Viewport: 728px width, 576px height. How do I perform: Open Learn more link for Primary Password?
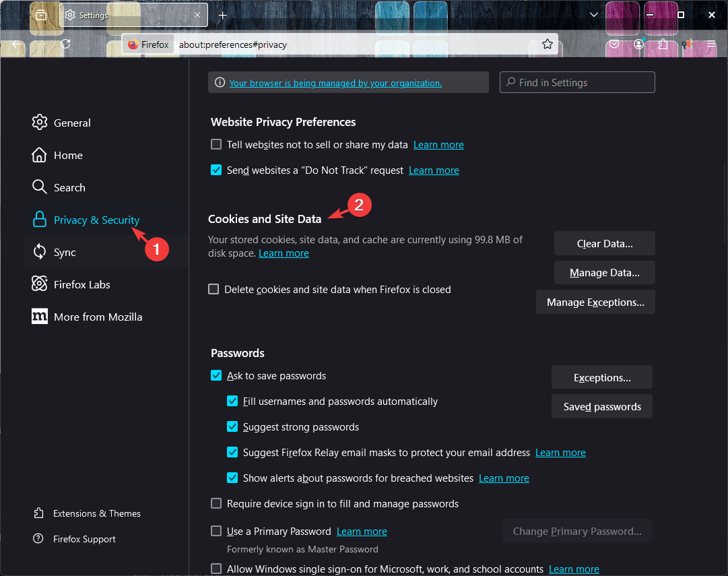362,532
